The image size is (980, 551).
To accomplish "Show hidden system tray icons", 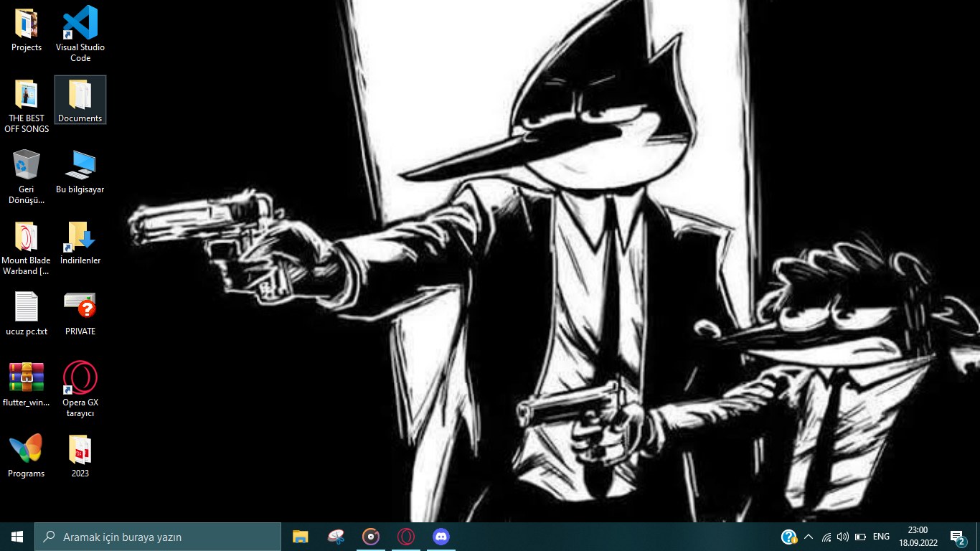I will [x=809, y=537].
